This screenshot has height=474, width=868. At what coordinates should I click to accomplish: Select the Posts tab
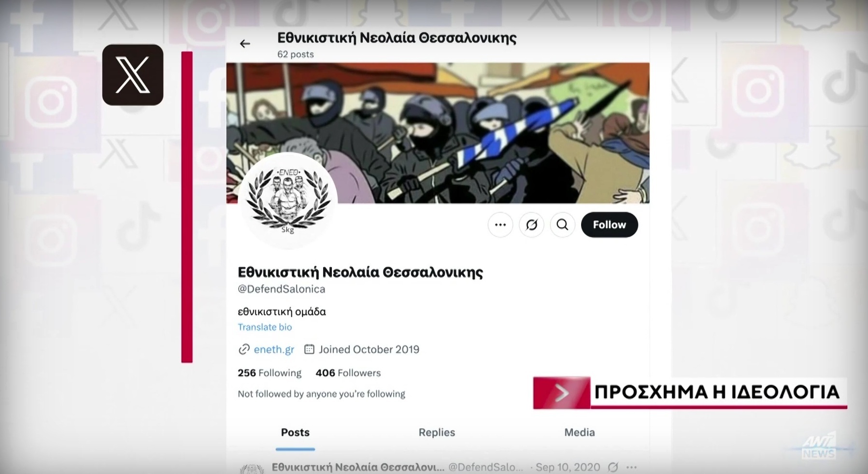(295, 432)
